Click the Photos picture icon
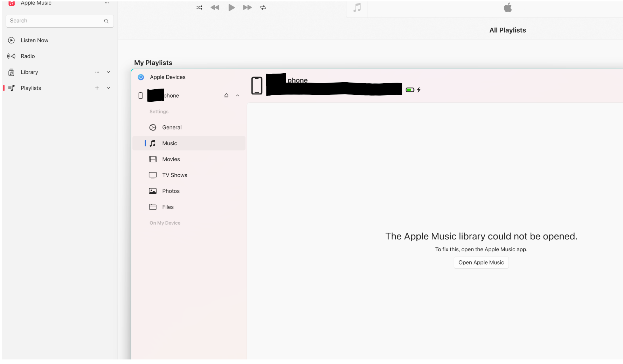This screenshot has height=364, width=623. tap(153, 191)
